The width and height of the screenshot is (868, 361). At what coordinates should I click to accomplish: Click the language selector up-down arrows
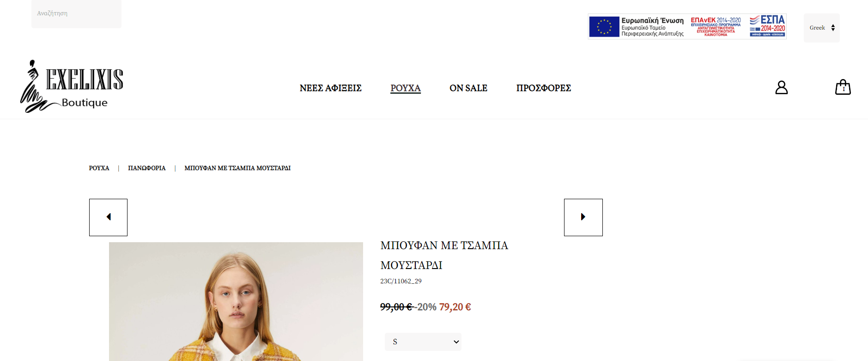tap(833, 28)
